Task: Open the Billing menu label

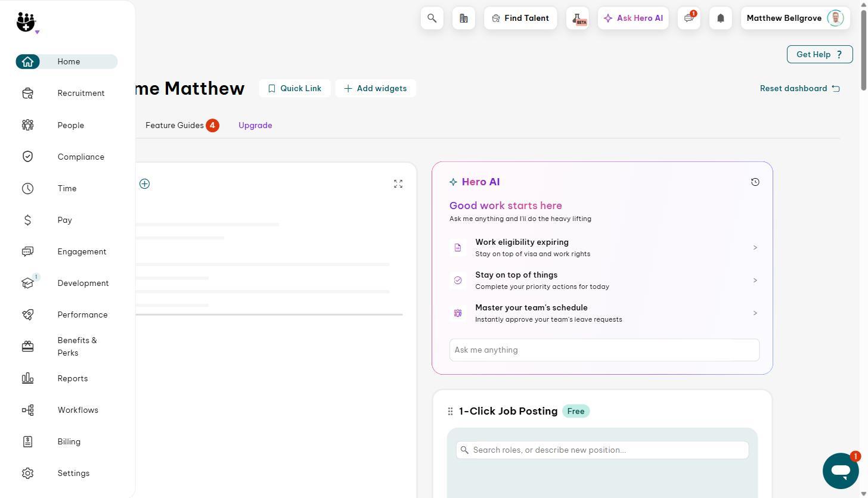Action: click(69, 441)
